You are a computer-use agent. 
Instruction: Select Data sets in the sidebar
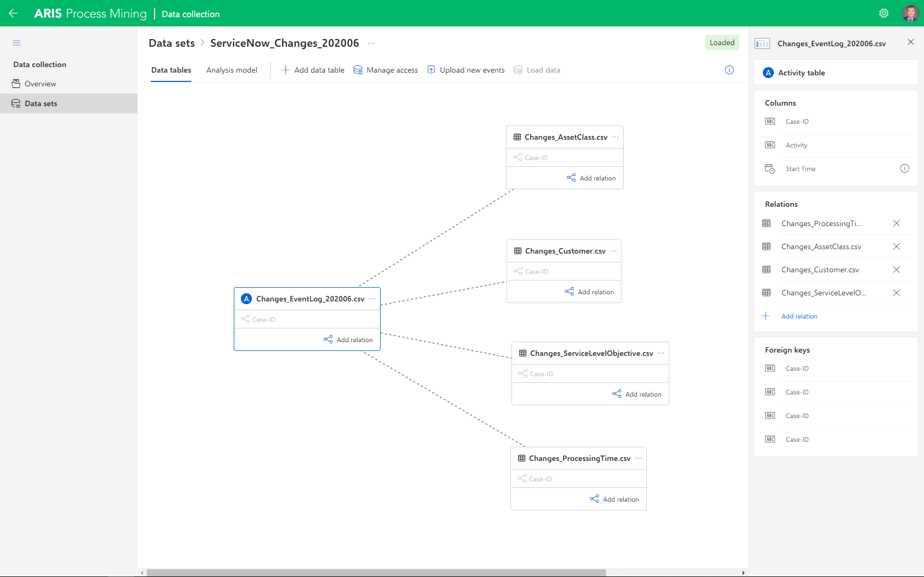[x=69, y=103]
